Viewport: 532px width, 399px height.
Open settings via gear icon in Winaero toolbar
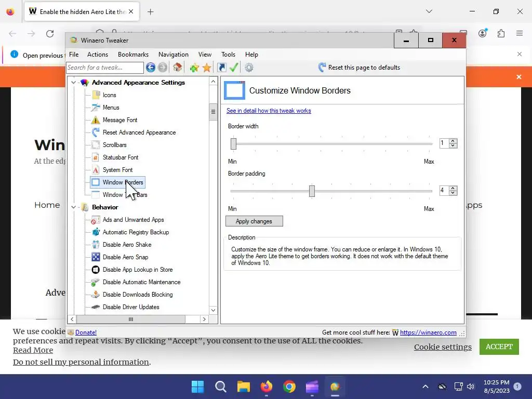(x=249, y=68)
